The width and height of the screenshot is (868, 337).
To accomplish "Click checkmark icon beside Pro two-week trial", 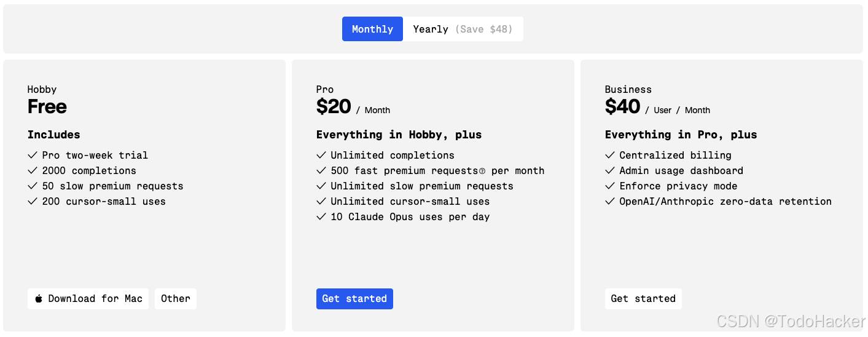I will [x=33, y=155].
